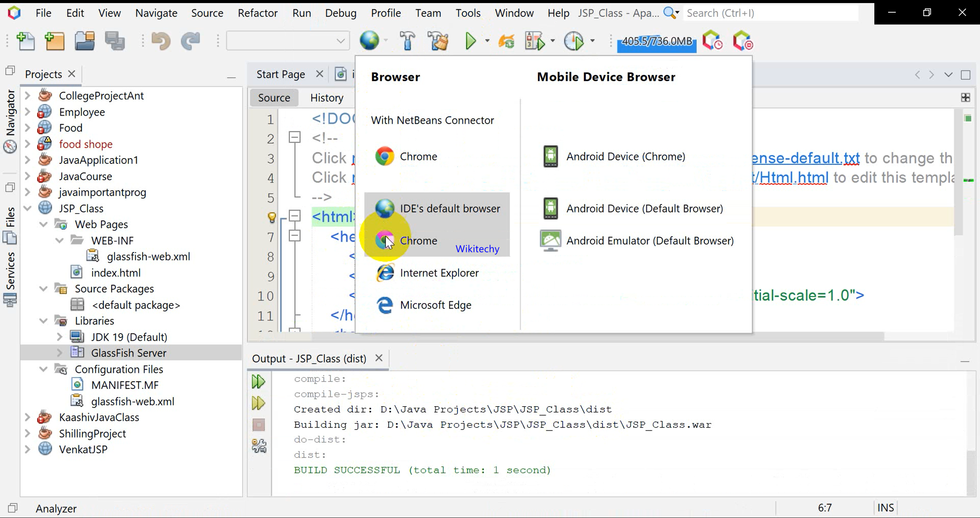The width and height of the screenshot is (980, 518).
Task: Collapse the JSP_Class project node
Action: pyautogui.click(x=28, y=209)
